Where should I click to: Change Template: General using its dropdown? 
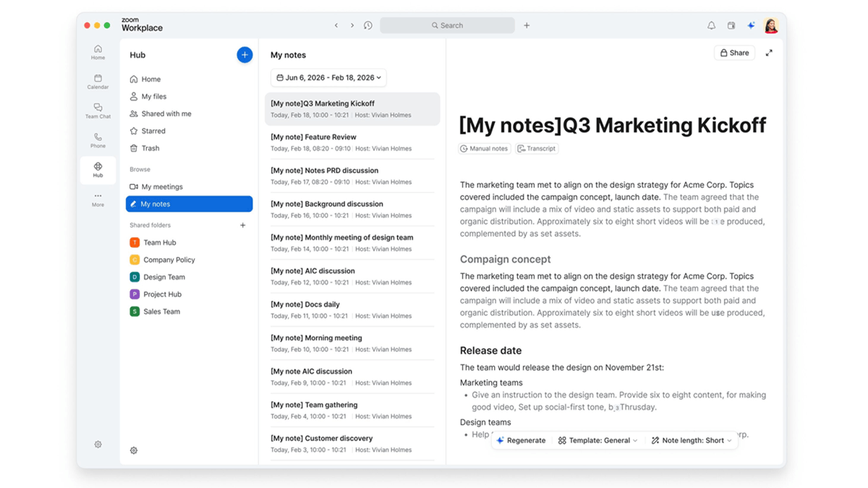598,440
